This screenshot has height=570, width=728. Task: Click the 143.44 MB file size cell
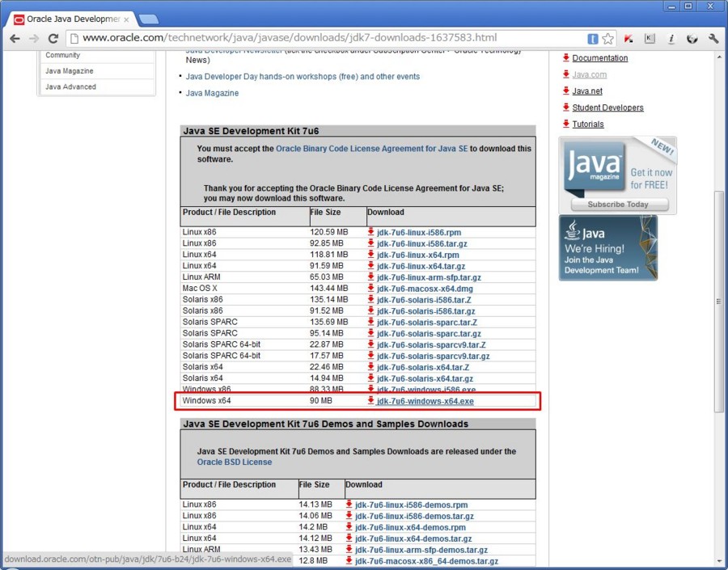coord(328,289)
